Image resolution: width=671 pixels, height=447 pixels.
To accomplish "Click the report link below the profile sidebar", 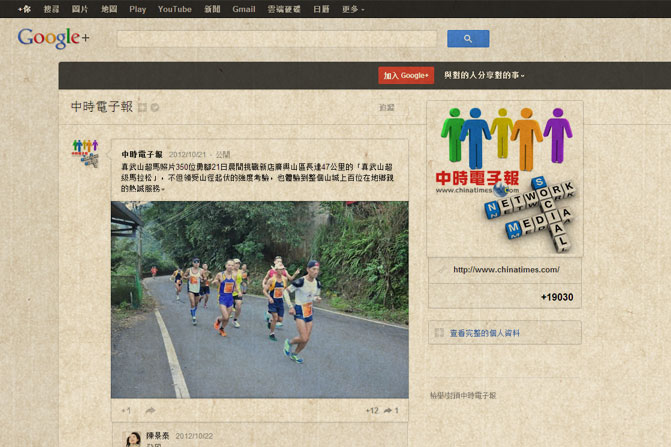I will 463,395.
